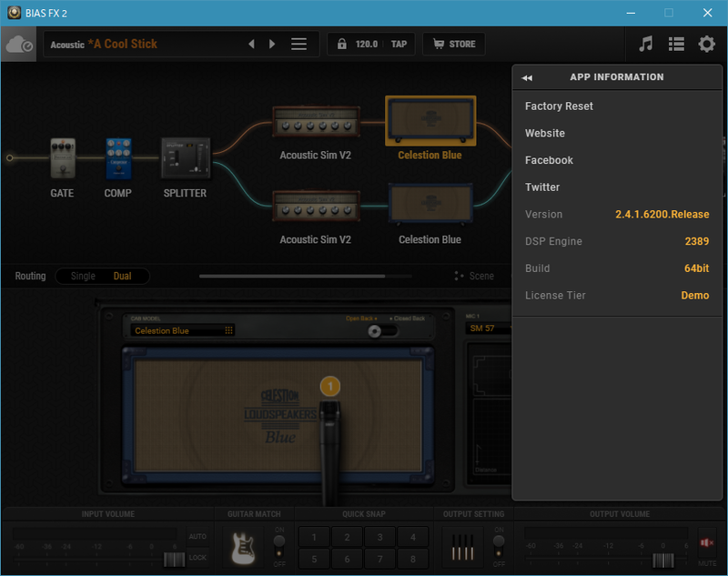Image resolution: width=728 pixels, height=576 pixels.
Task: Select Quick Snap slot 1
Action: coord(314,537)
